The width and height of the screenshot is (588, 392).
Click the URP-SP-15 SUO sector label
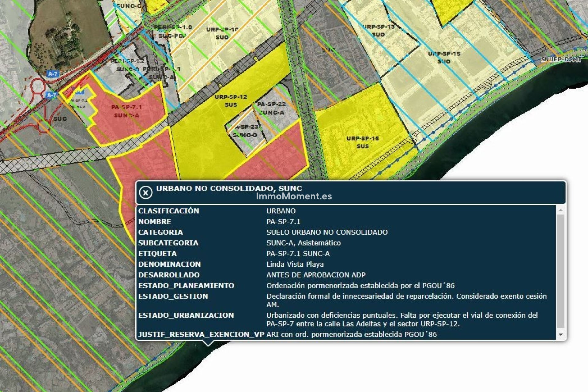(444, 57)
